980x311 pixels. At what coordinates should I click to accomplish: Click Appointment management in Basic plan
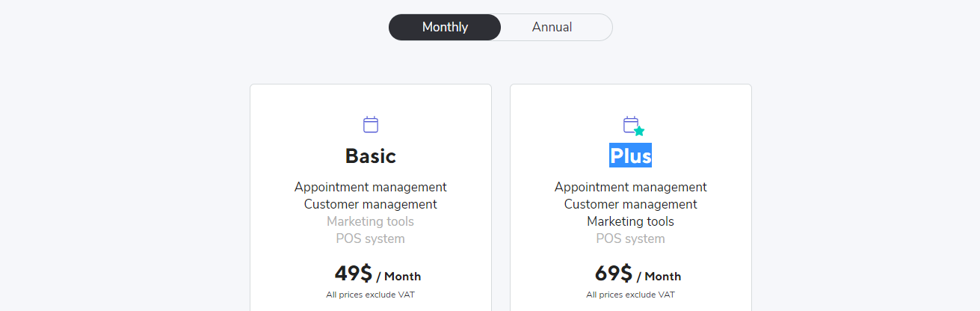[371, 187]
